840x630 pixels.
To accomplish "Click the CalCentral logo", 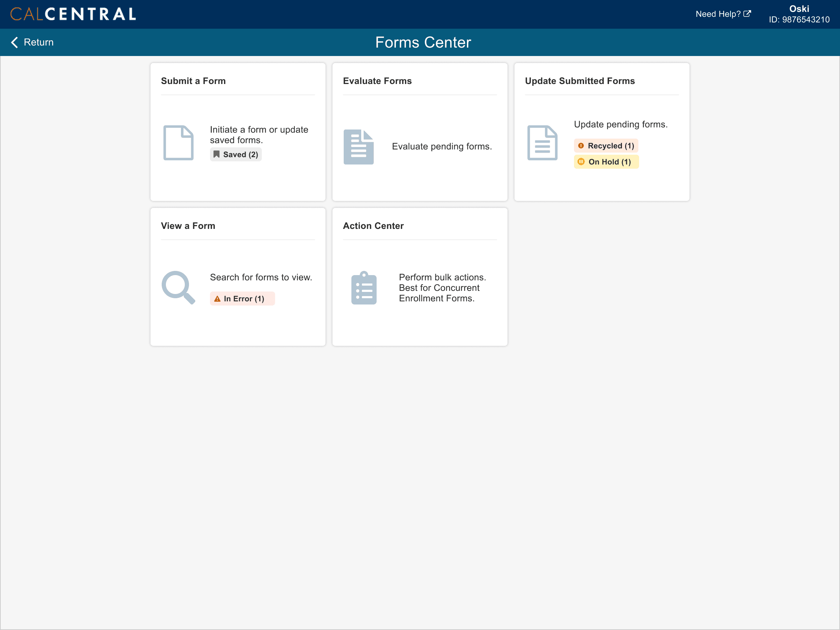I will pos(73,14).
